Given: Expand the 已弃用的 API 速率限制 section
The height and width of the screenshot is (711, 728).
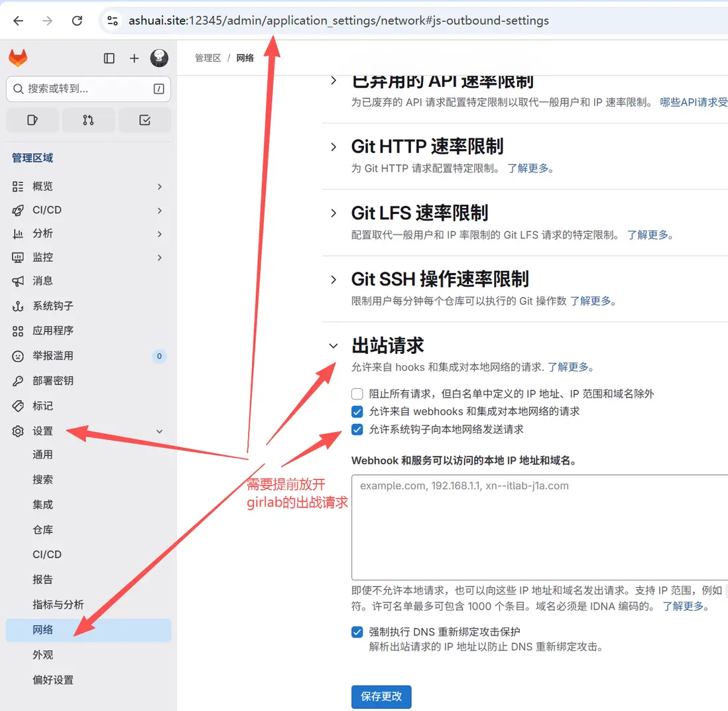Looking at the screenshot, I should (x=334, y=80).
